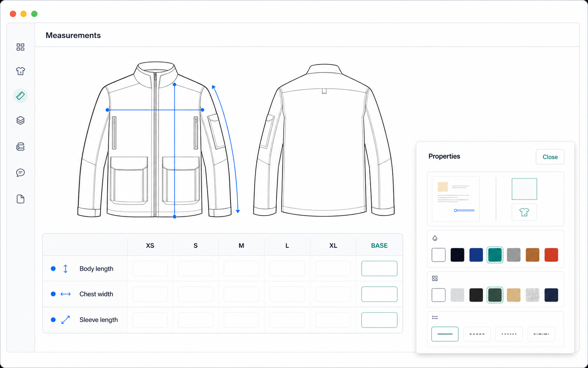Pick the red color swatch
The width and height of the screenshot is (588, 368).
(x=551, y=255)
